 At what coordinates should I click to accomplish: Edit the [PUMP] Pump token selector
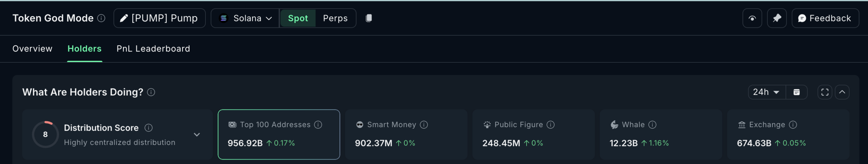point(159,18)
